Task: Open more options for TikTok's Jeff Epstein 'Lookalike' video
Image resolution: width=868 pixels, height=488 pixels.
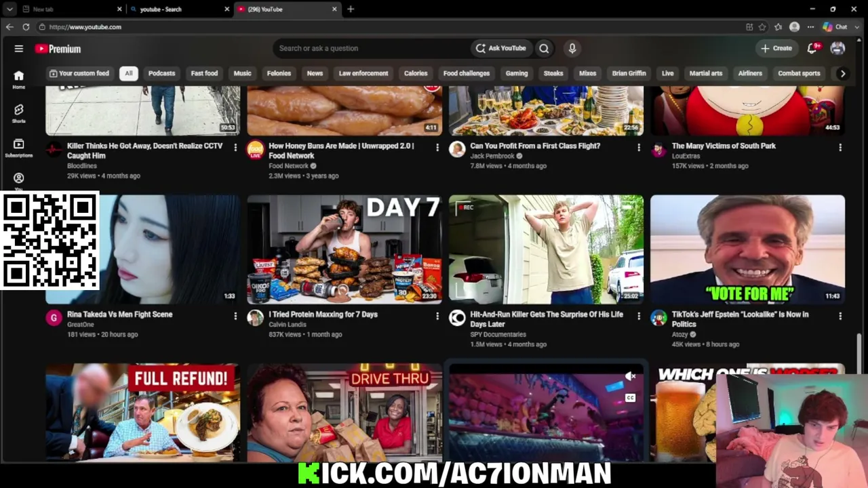Action: [840, 316]
